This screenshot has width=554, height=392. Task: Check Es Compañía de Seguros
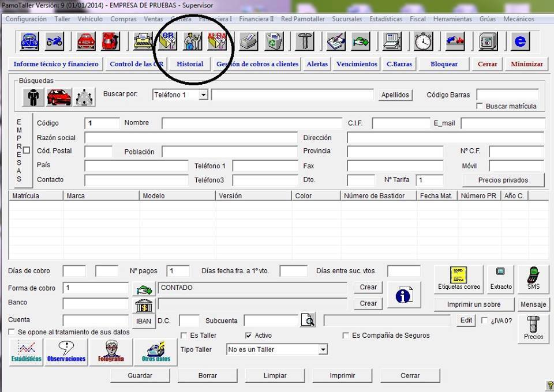[346, 335]
